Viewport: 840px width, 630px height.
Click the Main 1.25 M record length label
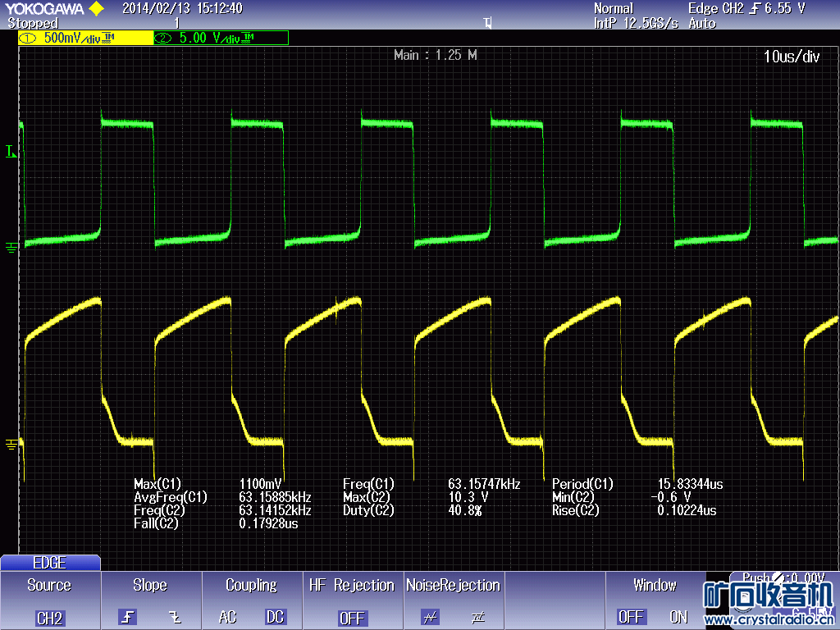pos(435,55)
